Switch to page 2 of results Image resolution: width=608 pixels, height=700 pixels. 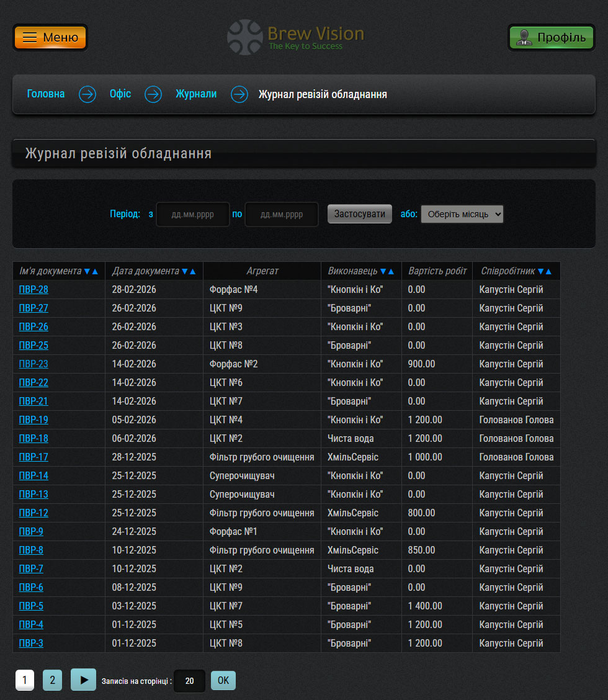(52, 680)
